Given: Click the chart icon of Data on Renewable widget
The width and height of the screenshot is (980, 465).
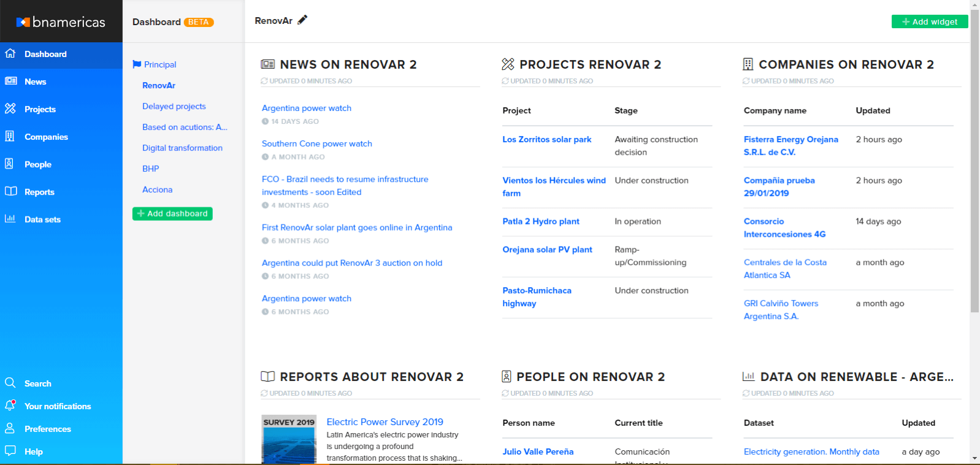Looking at the screenshot, I should pyautogui.click(x=749, y=377).
